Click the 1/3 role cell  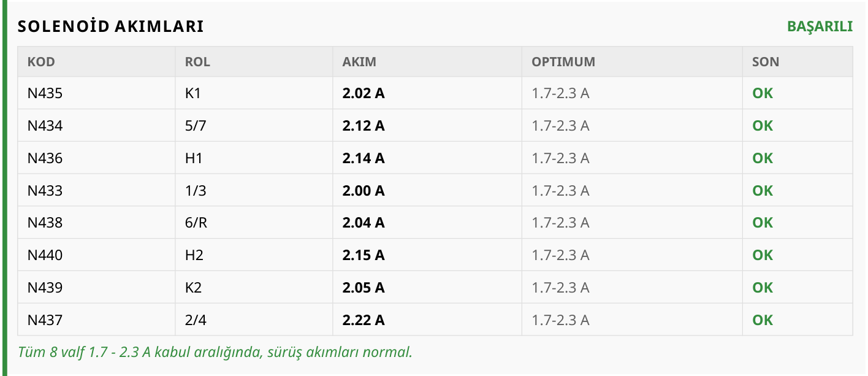(x=196, y=191)
